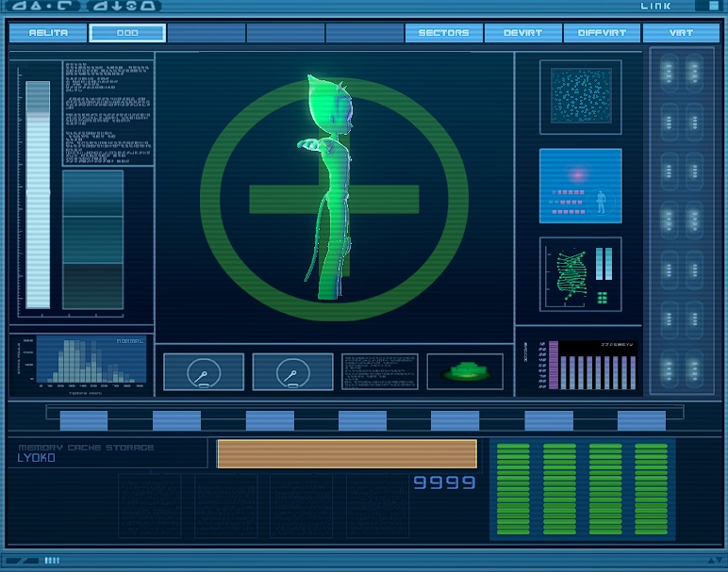Click the code readout text panel at upper left
Viewport: 728px width, 572px height.
pos(108,113)
